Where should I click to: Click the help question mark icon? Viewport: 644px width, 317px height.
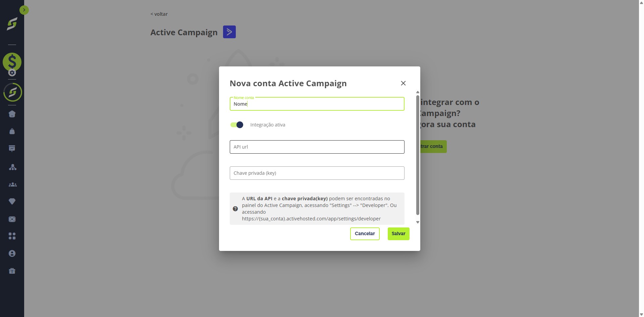tap(235, 209)
